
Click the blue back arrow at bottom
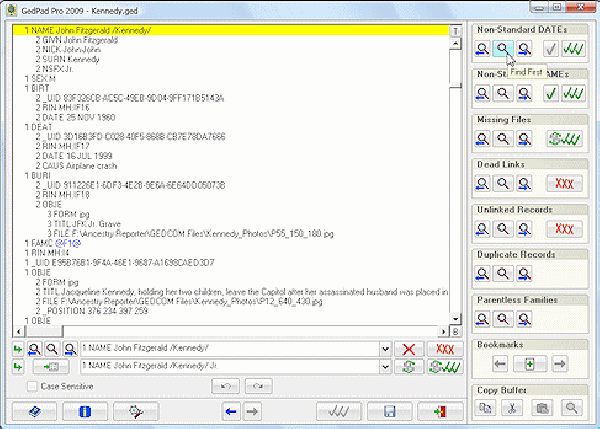click(x=230, y=411)
